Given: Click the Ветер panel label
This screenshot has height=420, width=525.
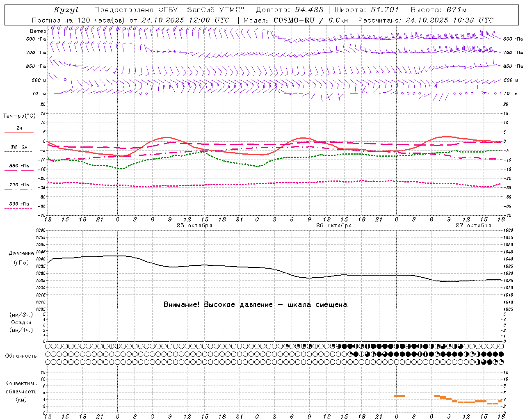Looking at the screenshot, I should point(38,31).
